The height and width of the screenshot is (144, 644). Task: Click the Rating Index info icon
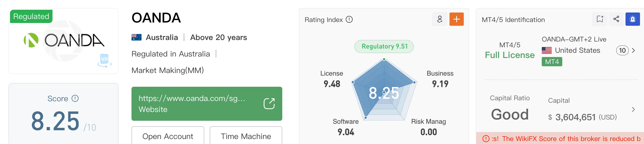point(349,19)
